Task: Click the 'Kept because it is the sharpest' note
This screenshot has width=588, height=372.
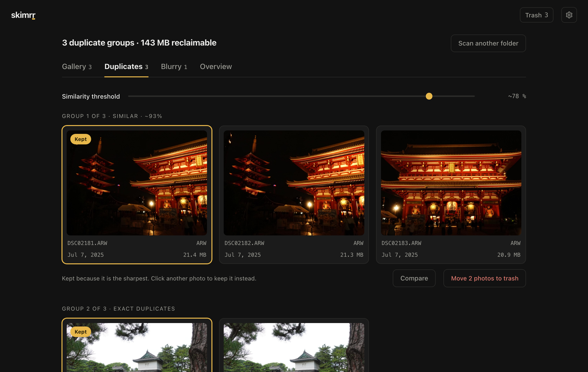Action: (159, 278)
